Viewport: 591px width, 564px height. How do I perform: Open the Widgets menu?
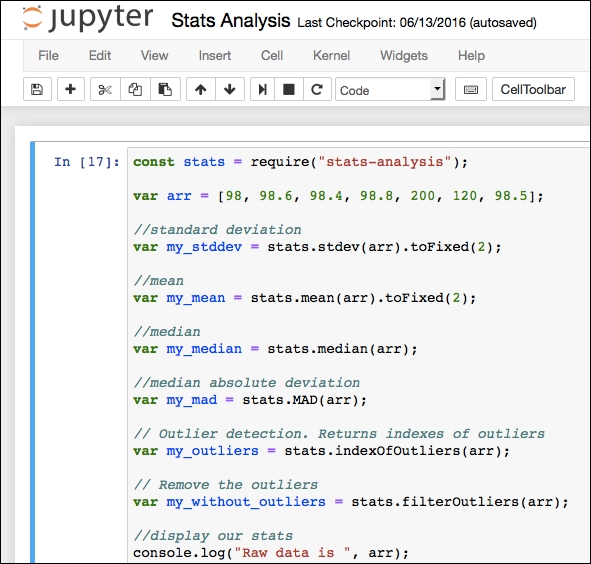[x=404, y=56]
